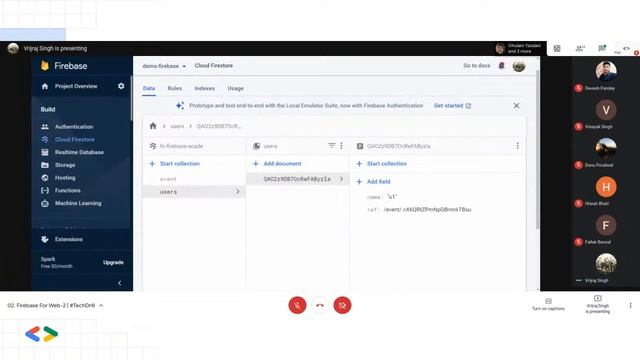This screenshot has height=360, width=640.
Task: Click the Upgrade plan button
Action: coord(113,262)
